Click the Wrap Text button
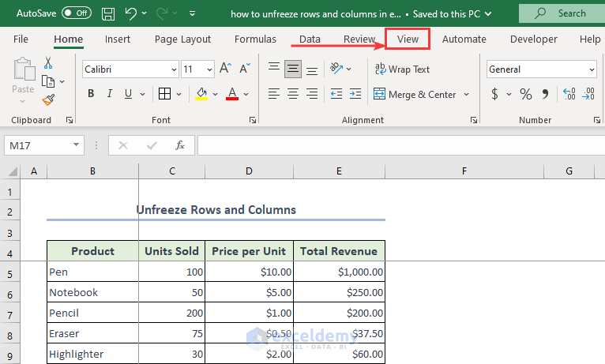Viewport: 605px width, 364px height. [x=402, y=69]
